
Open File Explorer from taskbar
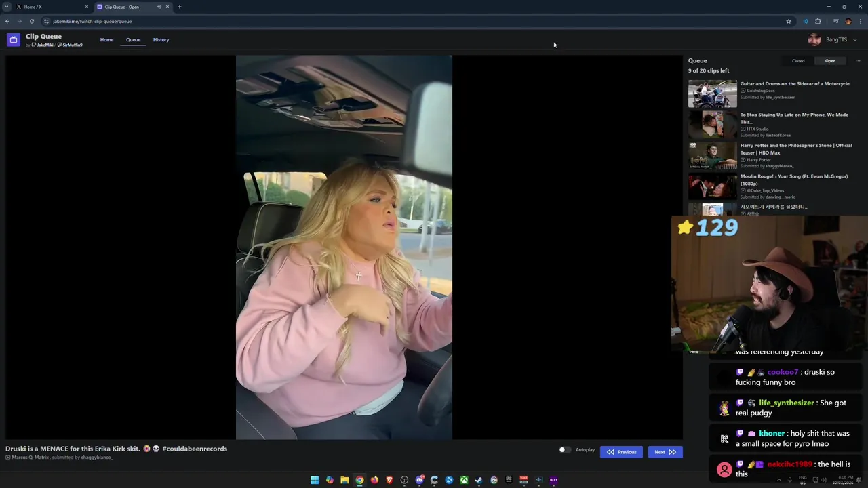344,480
